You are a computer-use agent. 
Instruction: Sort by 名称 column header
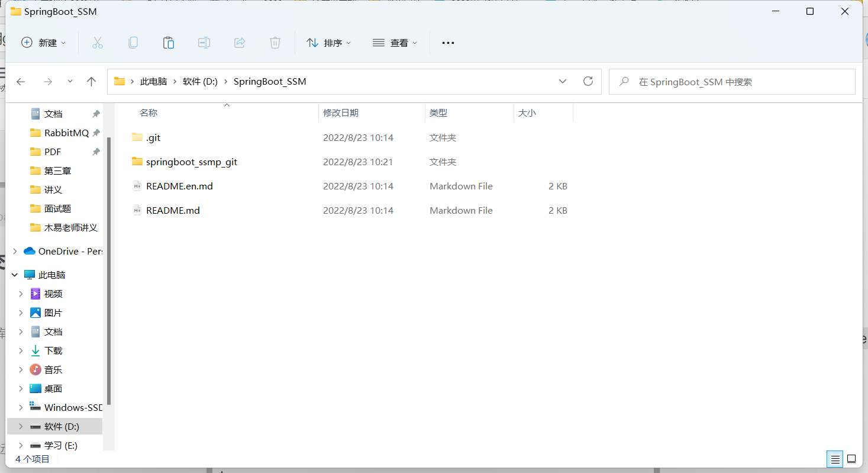pyautogui.click(x=149, y=112)
